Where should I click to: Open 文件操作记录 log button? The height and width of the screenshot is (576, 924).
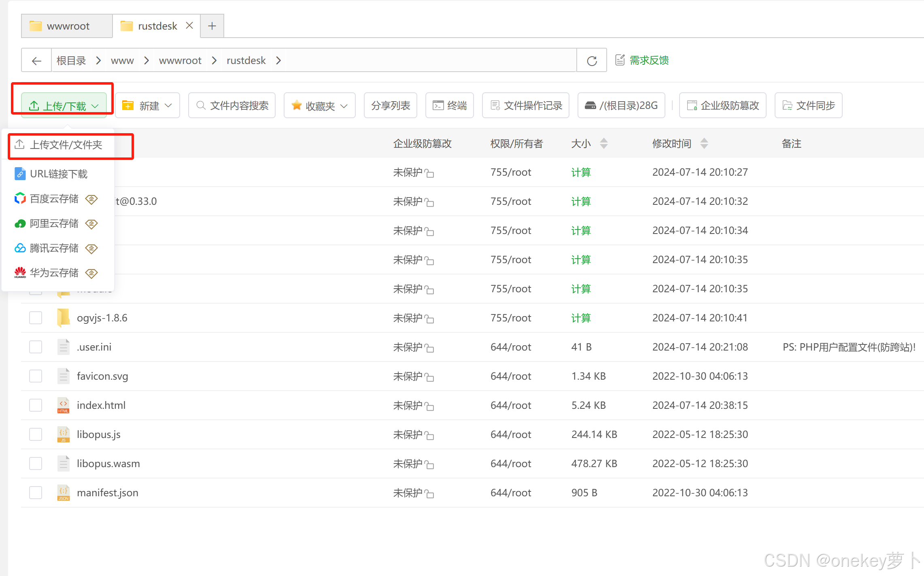(526, 106)
